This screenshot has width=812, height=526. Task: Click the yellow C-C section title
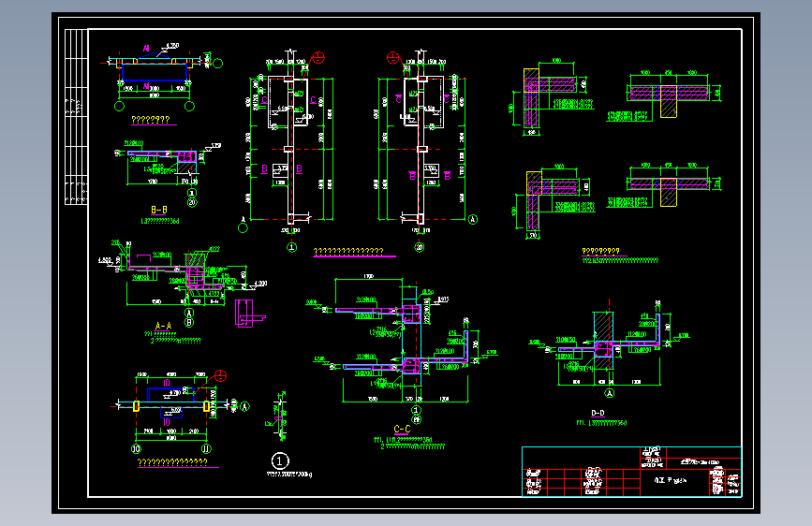point(402,430)
